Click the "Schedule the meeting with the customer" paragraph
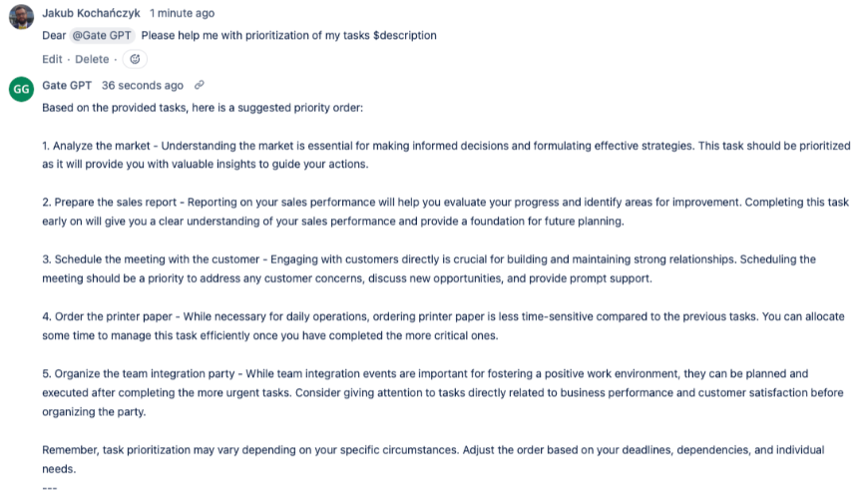Screen dimensions: 868x494 [429, 268]
